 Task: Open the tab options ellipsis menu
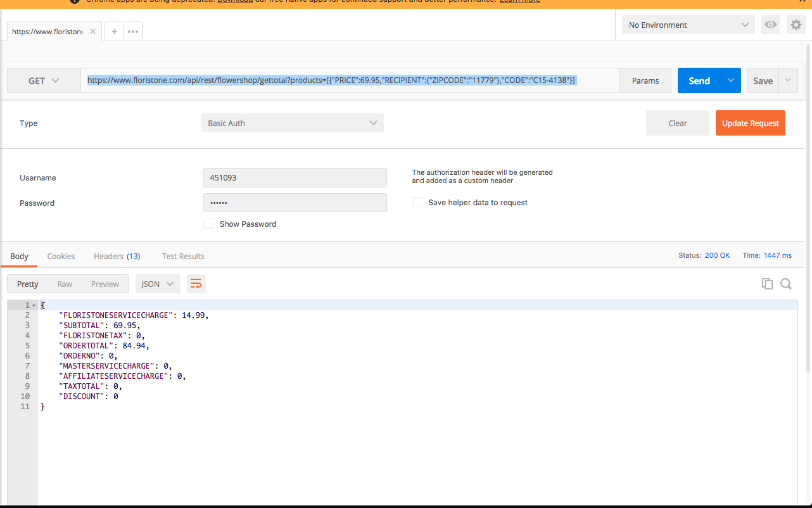point(133,31)
